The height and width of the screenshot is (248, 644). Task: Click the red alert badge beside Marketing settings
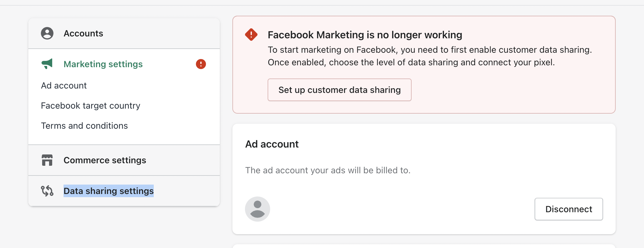coord(201,64)
